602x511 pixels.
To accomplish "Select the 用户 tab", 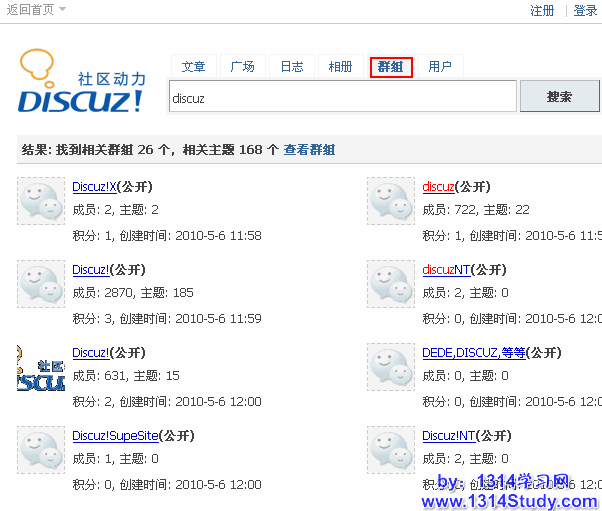I will [439, 67].
